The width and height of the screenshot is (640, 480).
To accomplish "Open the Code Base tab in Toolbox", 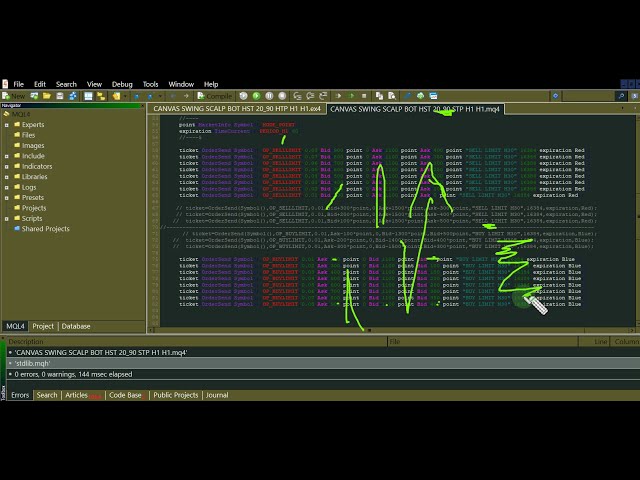I will pos(125,395).
